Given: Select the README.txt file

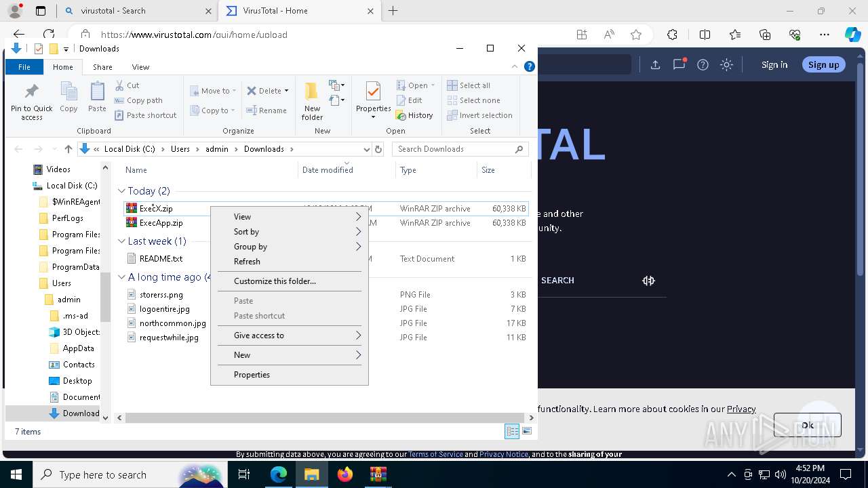Looking at the screenshot, I should click(161, 259).
